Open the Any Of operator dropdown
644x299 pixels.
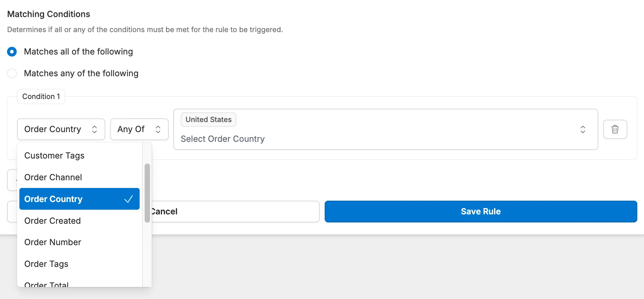coord(132,129)
